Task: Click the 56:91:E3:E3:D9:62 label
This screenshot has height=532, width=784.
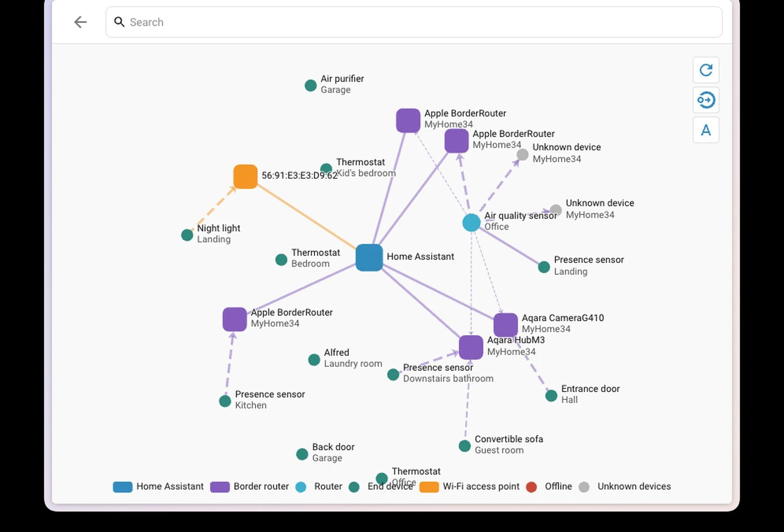Action: pyautogui.click(x=299, y=175)
